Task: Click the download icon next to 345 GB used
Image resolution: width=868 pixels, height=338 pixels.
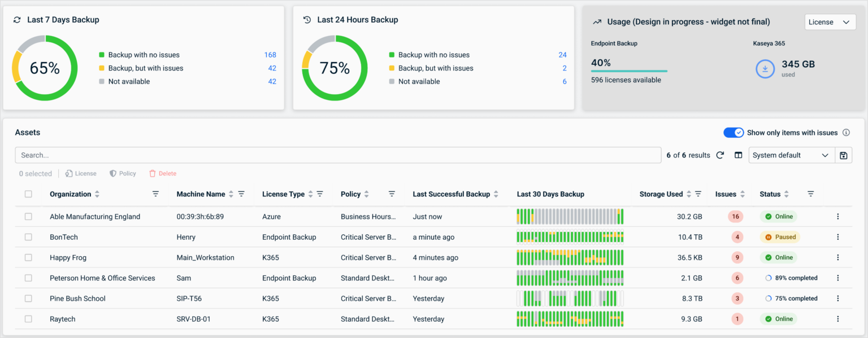Action: pos(765,69)
